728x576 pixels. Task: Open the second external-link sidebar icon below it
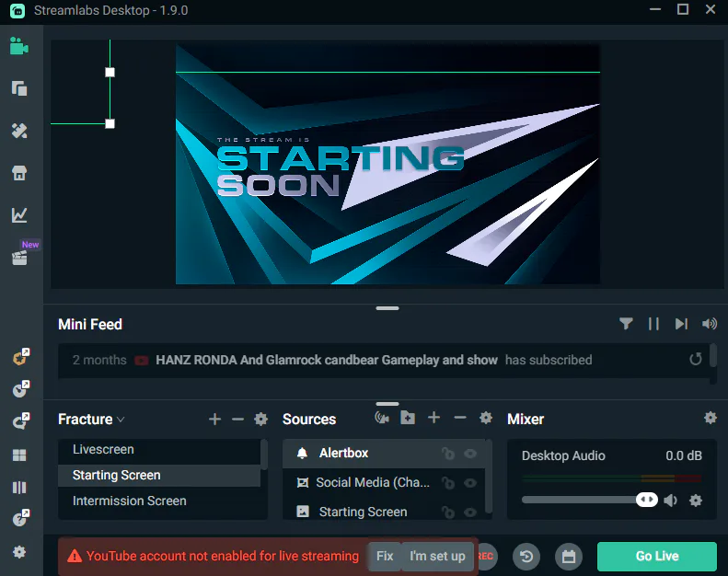point(20,389)
